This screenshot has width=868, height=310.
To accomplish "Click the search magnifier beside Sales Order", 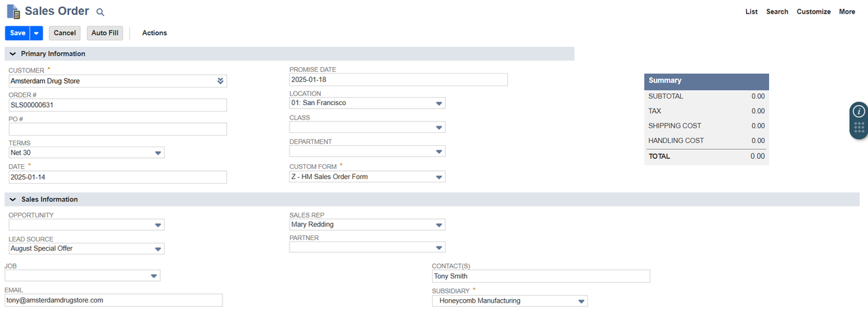I will tap(100, 12).
